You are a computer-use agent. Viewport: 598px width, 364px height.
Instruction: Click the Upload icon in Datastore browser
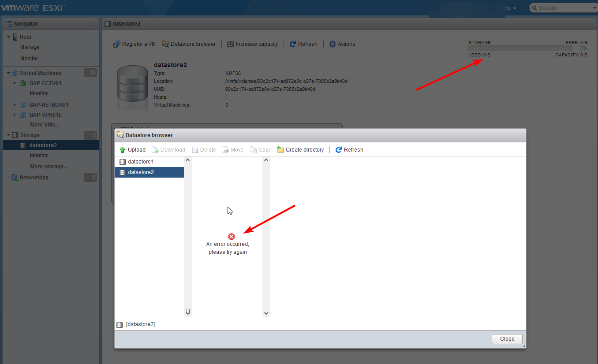pos(123,149)
